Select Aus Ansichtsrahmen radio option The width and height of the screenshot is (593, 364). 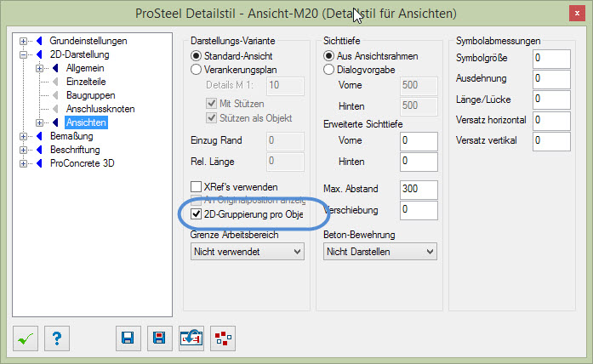[328, 56]
